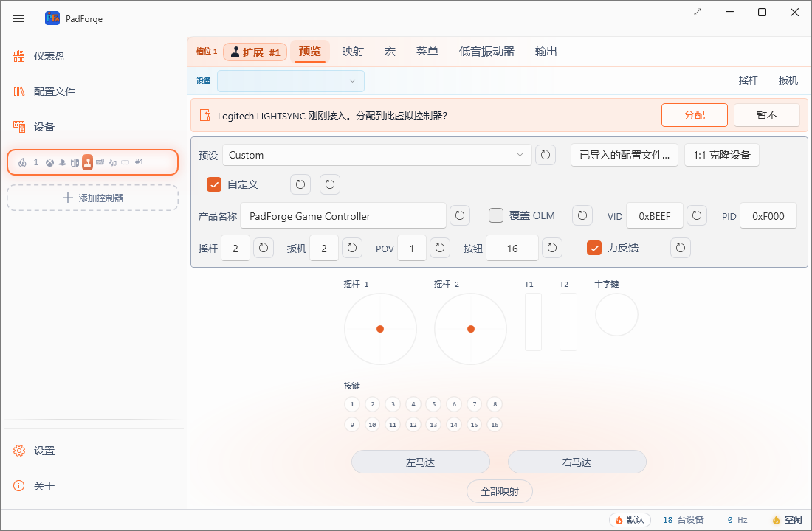Uncheck the 自定义 custom checkbox
Screen dimensions: 812x531
click(x=214, y=184)
